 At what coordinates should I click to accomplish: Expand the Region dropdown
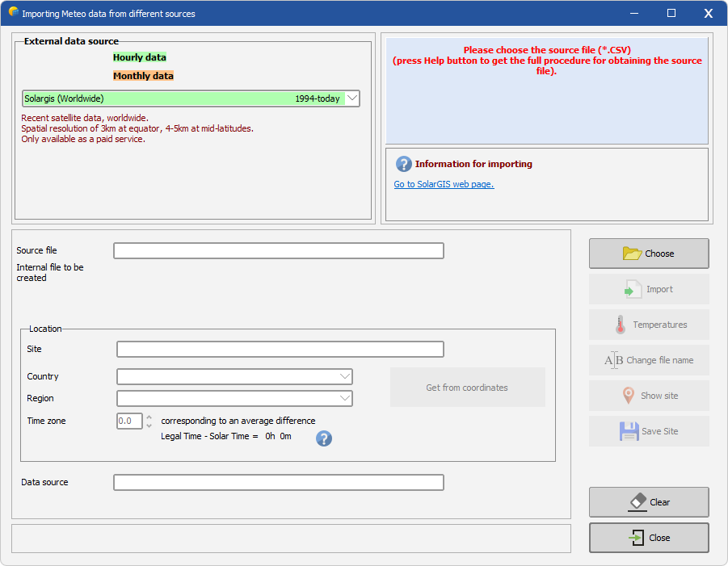[344, 398]
